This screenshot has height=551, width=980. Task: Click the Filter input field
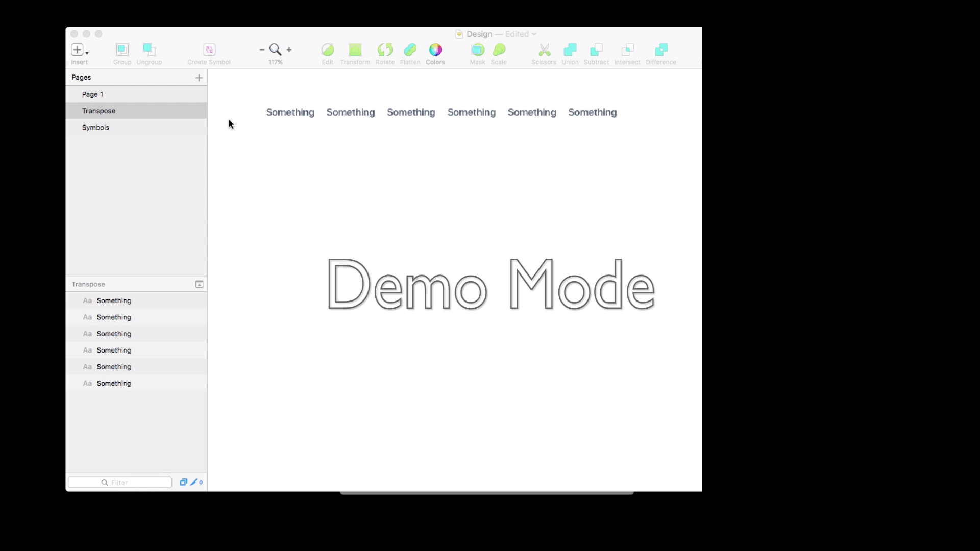(x=120, y=482)
